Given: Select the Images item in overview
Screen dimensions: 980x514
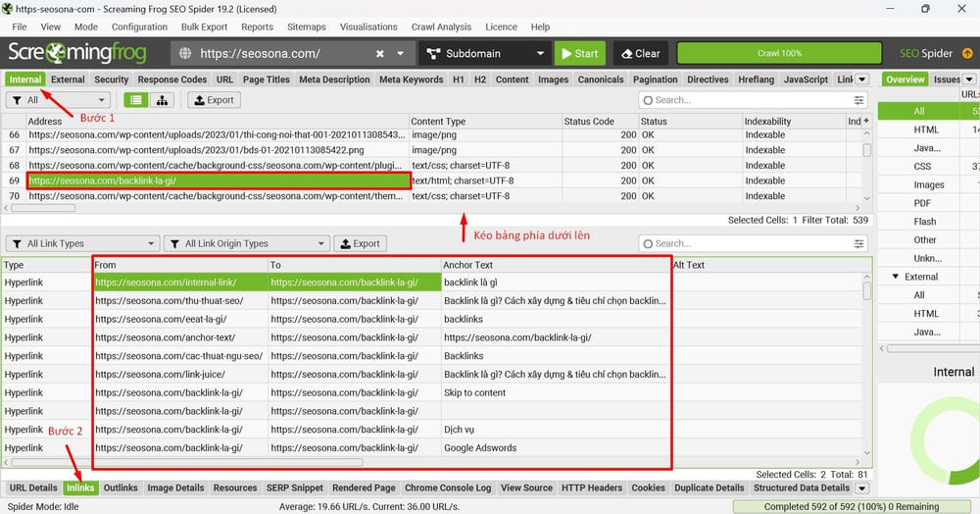Looking at the screenshot, I should (929, 184).
